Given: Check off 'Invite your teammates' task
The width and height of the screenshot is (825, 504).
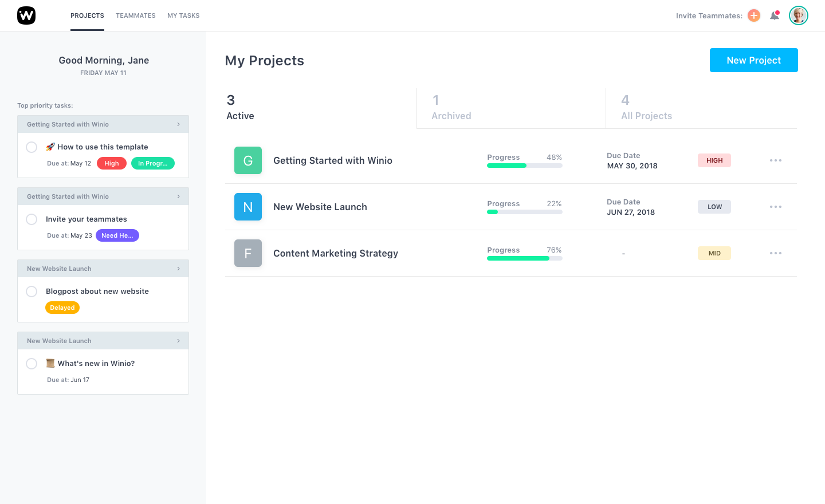Looking at the screenshot, I should (32, 219).
